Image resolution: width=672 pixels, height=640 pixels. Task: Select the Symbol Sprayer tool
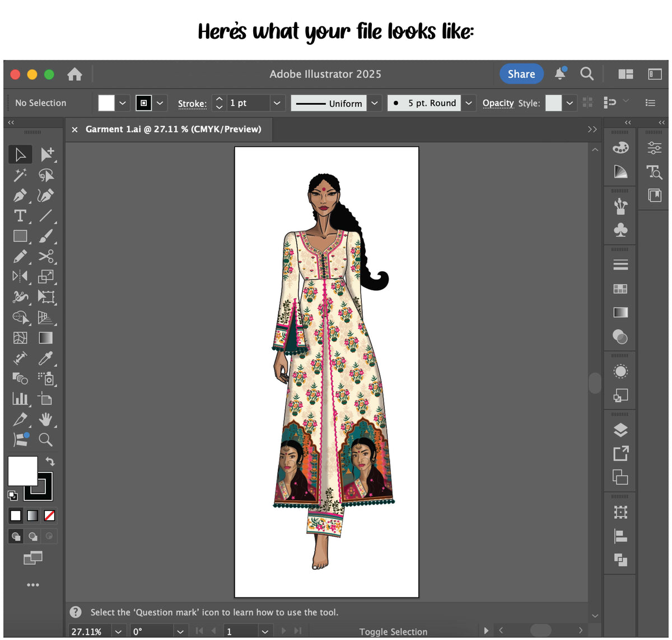point(46,378)
